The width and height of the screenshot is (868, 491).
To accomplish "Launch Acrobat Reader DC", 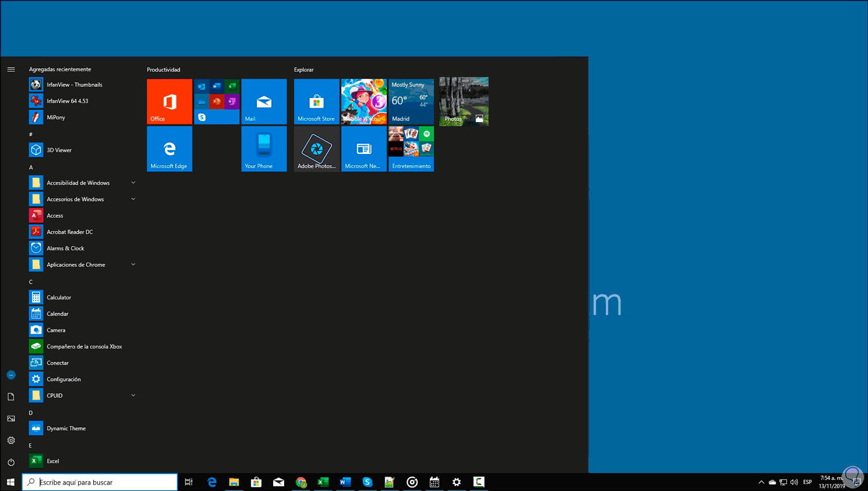I will click(83, 232).
